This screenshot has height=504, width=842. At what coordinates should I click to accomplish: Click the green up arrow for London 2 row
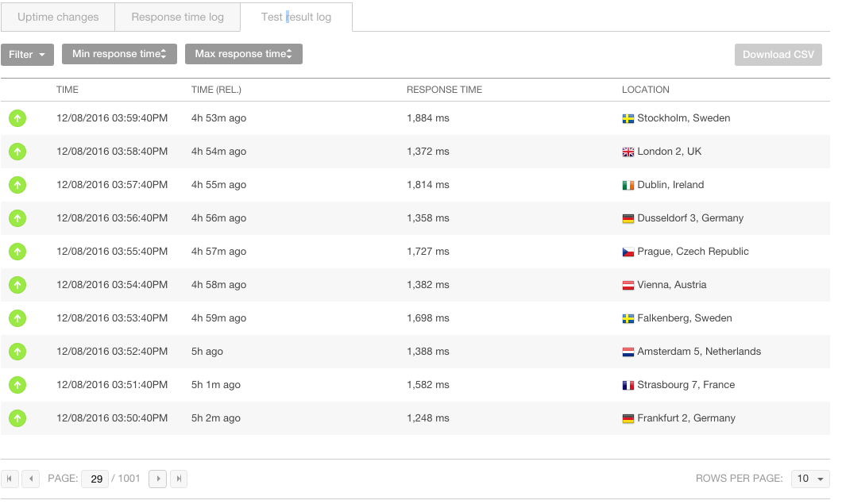point(17,152)
